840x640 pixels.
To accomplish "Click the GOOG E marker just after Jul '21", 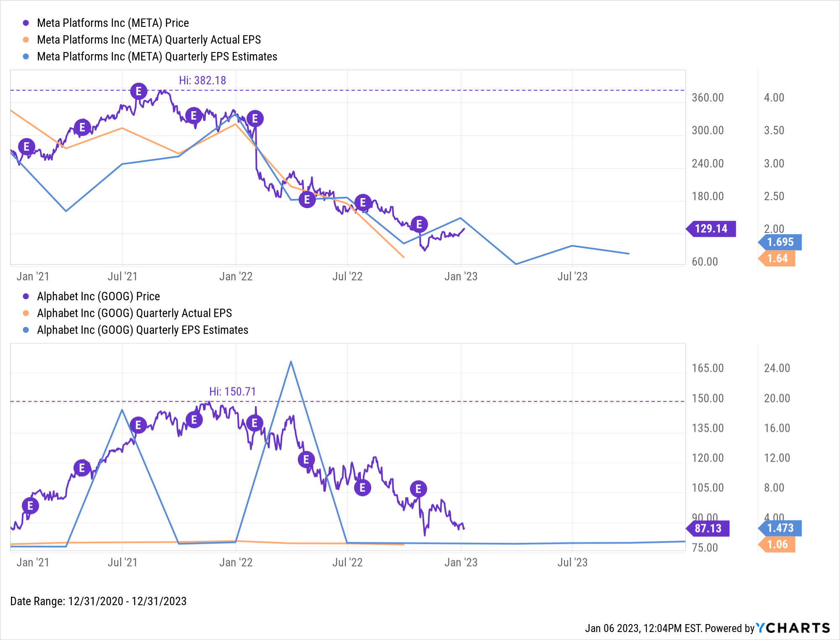I will click(138, 425).
